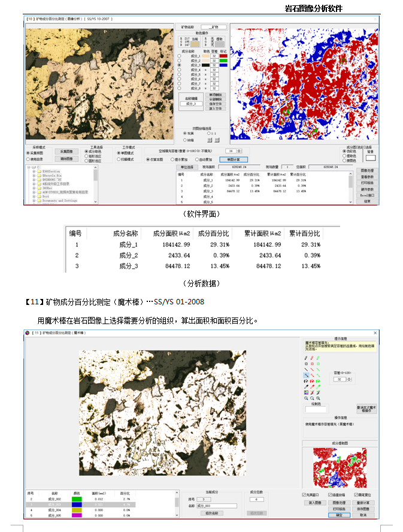This screenshot has height=532, width=403.
Task: Select the 成分_005 table row
Action: click(81, 515)
